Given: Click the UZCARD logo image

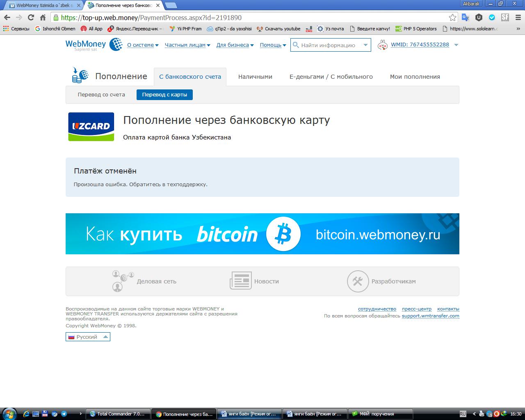Looking at the screenshot, I should pos(91,127).
